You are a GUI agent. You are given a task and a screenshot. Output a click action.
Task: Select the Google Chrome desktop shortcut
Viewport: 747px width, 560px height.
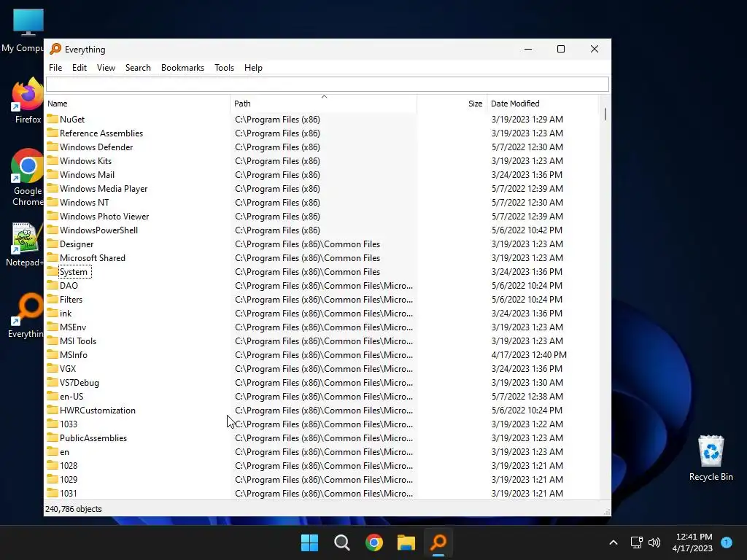(x=27, y=177)
